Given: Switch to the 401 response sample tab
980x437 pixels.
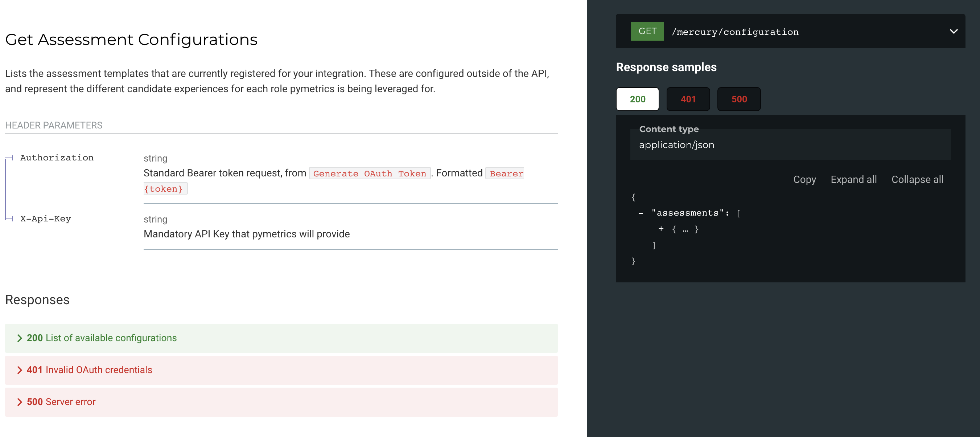Looking at the screenshot, I should click(x=688, y=99).
